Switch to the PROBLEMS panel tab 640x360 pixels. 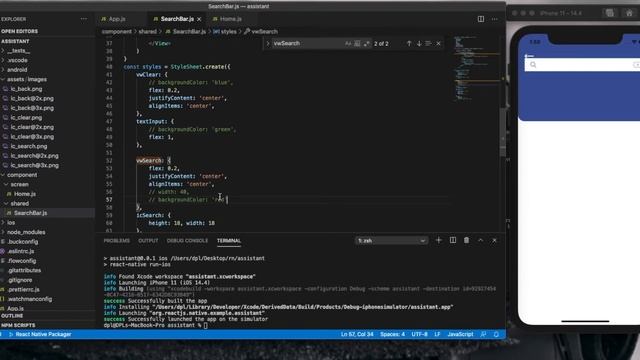coord(116,241)
